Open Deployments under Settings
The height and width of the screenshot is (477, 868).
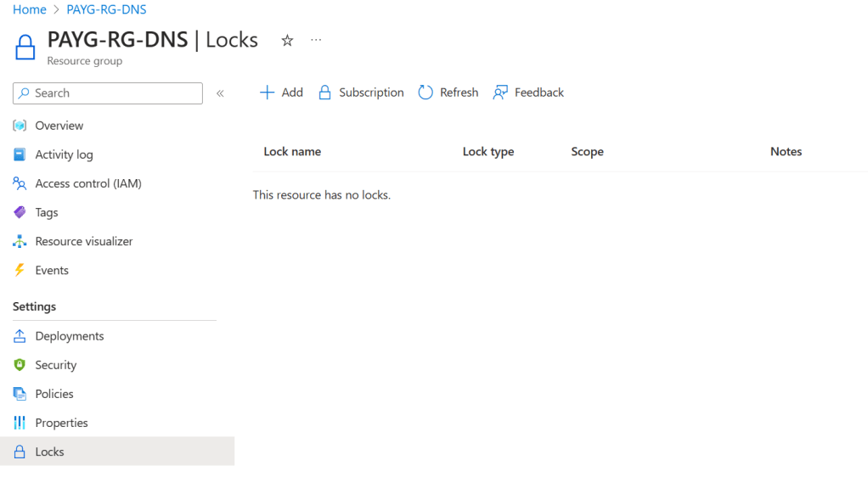70,336
